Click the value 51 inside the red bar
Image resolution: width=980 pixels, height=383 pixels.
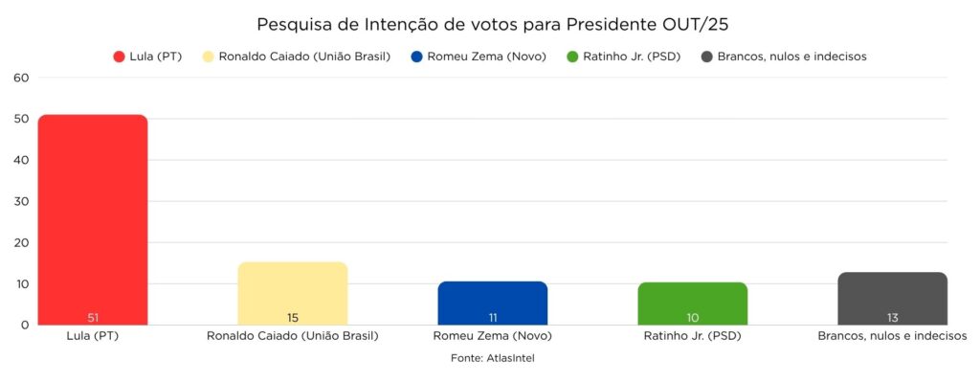pyautogui.click(x=93, y=317)
